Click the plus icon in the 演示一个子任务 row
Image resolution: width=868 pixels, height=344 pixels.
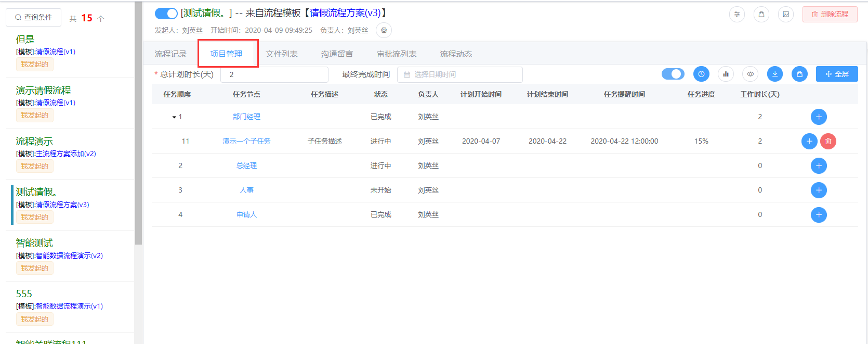pyautogui.click(x=809, y=141)
